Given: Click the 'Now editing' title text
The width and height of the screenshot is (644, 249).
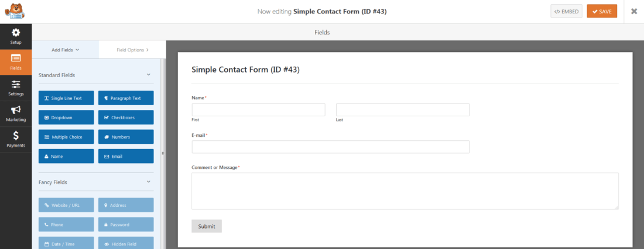Looking at the screenshot, I should coord(322,12).
